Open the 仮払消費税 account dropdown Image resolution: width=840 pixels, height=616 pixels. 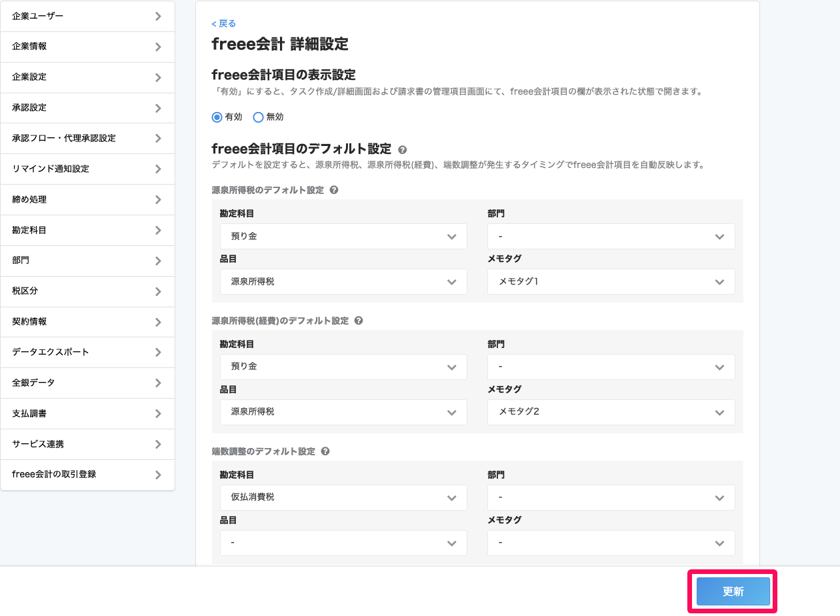point(343,497)
